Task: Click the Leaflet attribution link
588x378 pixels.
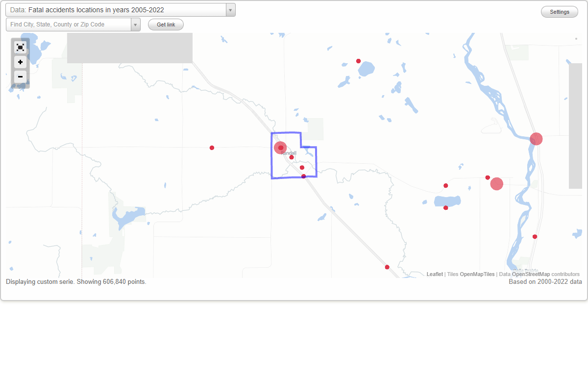Action: 434,274
